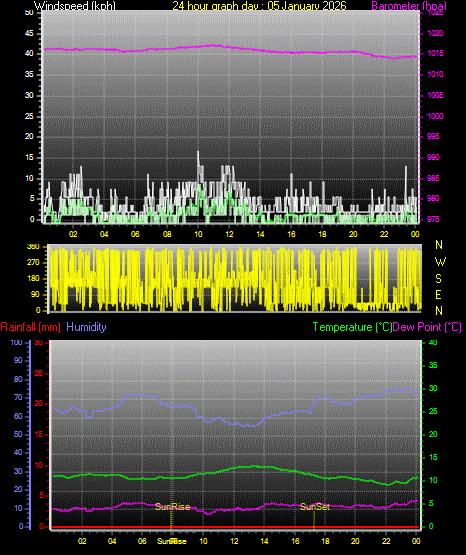
Task: Click barometer axis value "990"
Action: [x=434, y=157]
